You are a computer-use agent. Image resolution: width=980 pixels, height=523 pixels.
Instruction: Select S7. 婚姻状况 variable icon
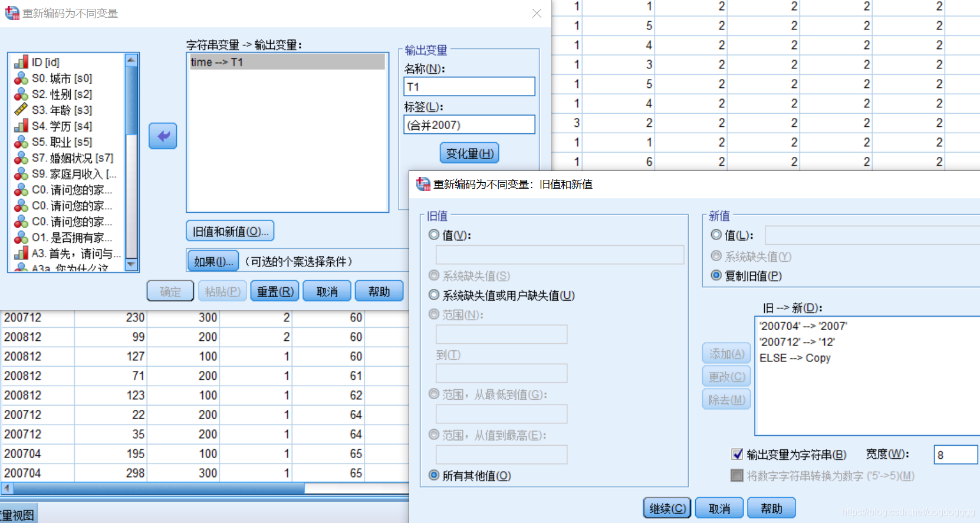[21, 157]
